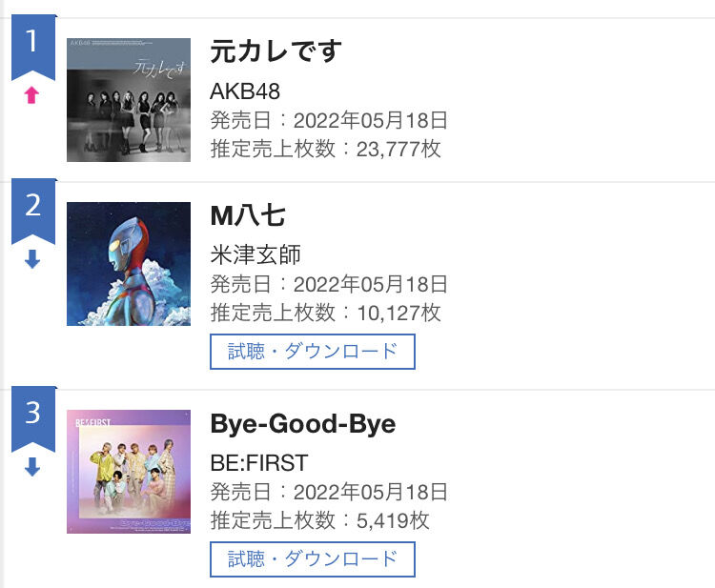Click the pink up arrow under rank 1

pos(31,95)
